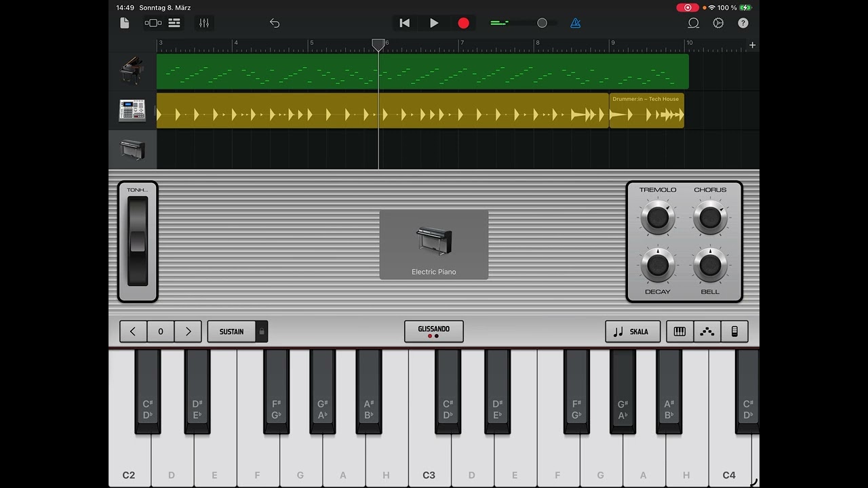
Task: Select the electric piano track header
Action: coord(132,150)
